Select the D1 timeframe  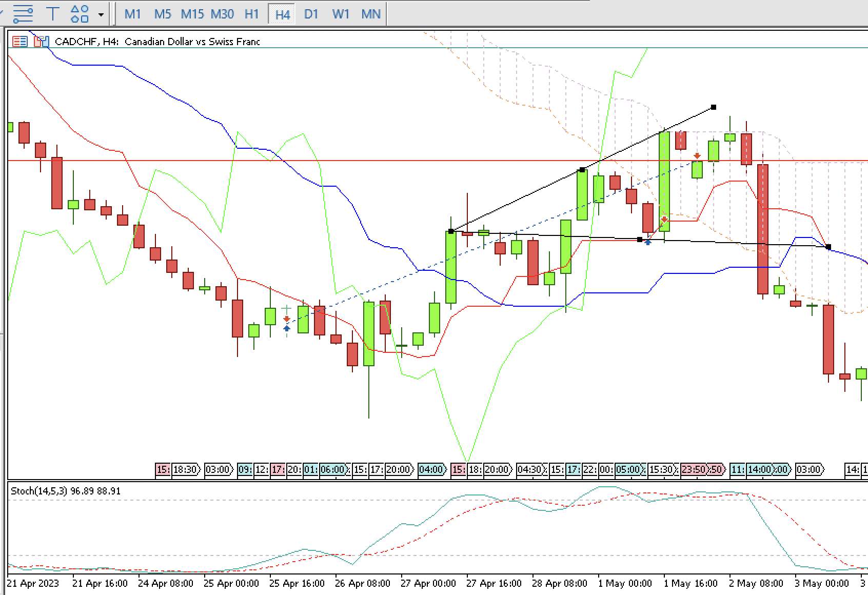[311, 14]
